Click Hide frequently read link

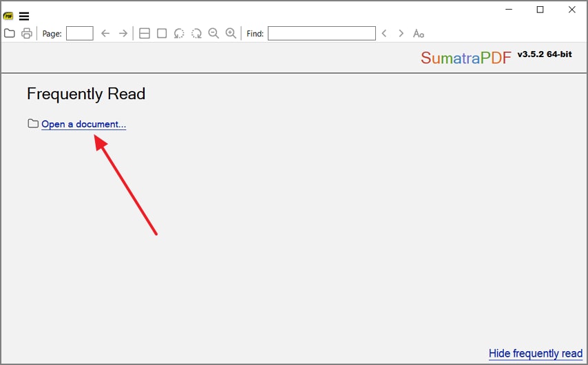(x=536, y=353)
